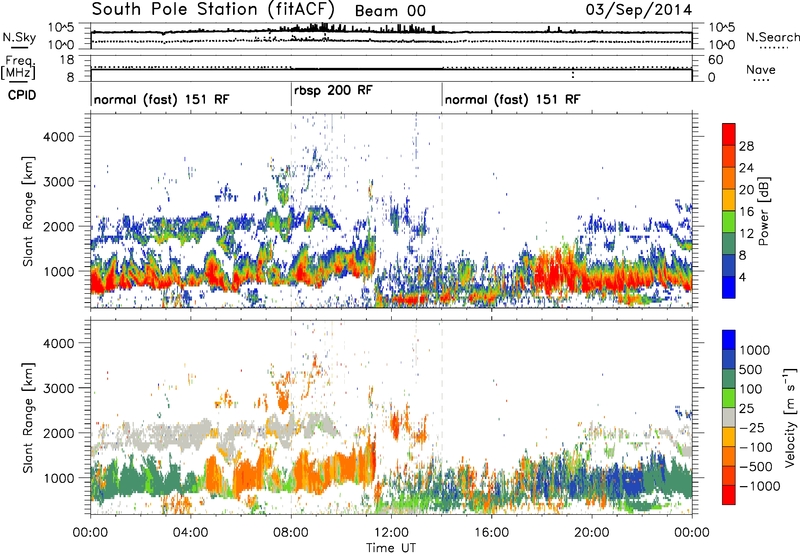The width and height of the screenshot is (800, 554).
Task: Select the "-1000" label on Velocity colorbar
Action: [759, 486]
